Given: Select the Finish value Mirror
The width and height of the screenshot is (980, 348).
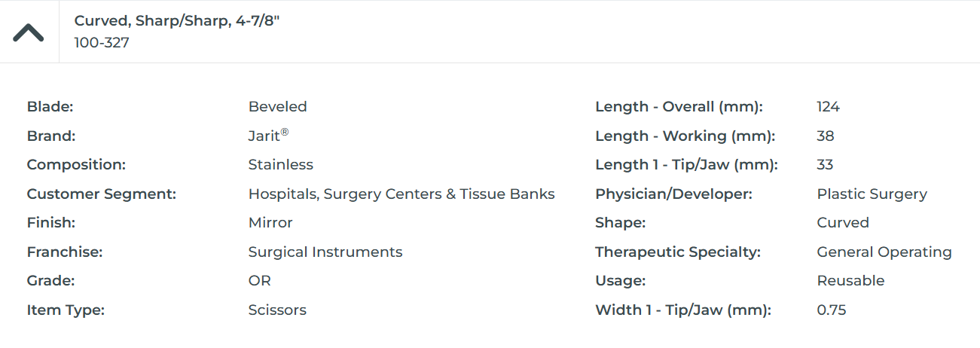Looking at the screenshot, I should click(270, 223).
